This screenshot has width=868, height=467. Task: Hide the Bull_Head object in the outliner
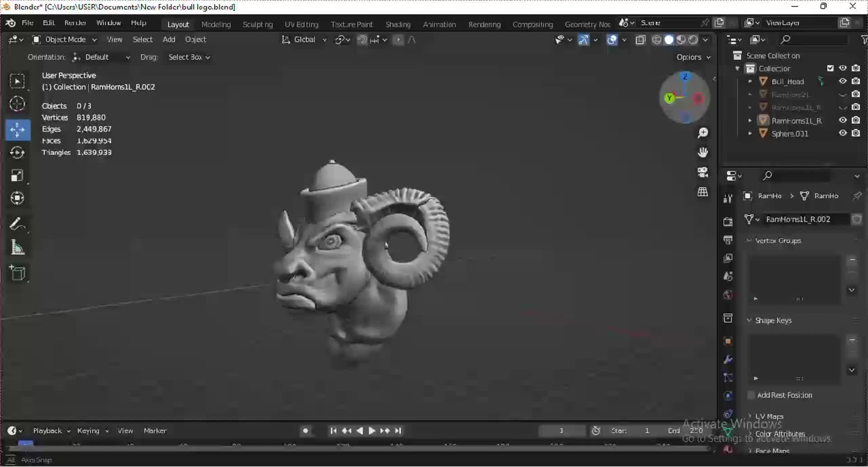(x=843, y=81)
